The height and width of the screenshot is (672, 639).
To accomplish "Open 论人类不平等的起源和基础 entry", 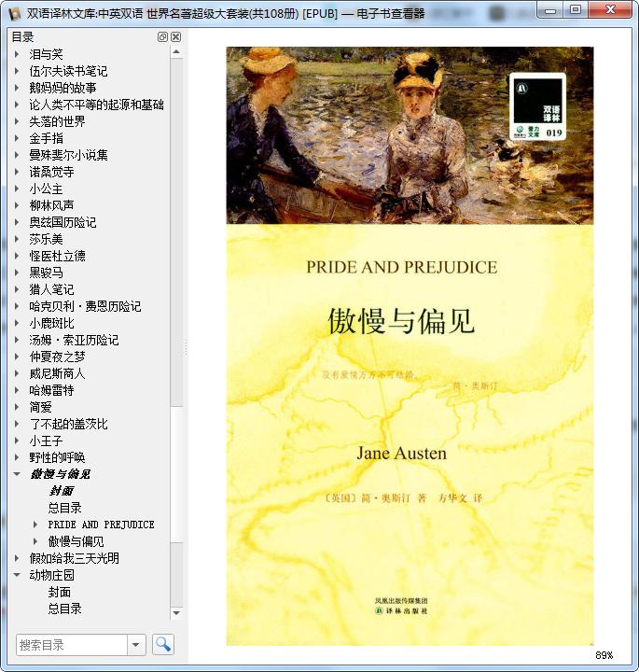I will (x=96, y=105).
